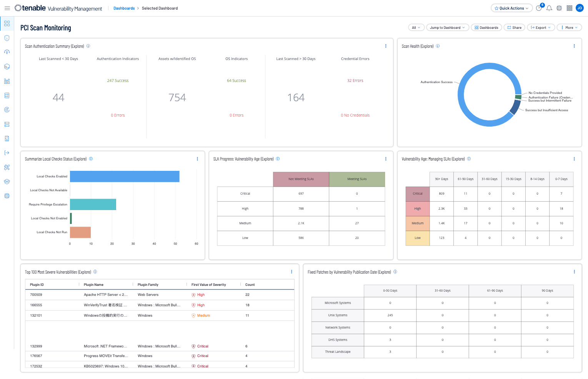Open the workspace apps grid
588x379 pixels.
[x=570, y=8]
